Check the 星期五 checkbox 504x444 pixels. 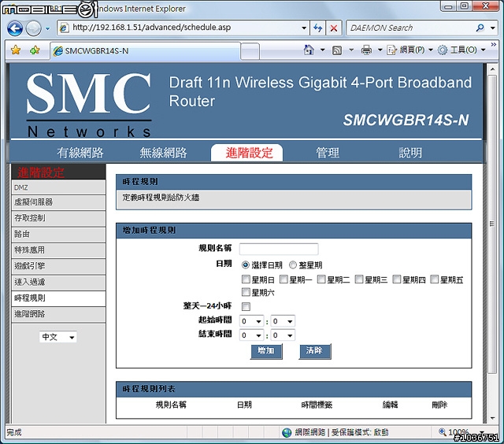tap(435, 279)
